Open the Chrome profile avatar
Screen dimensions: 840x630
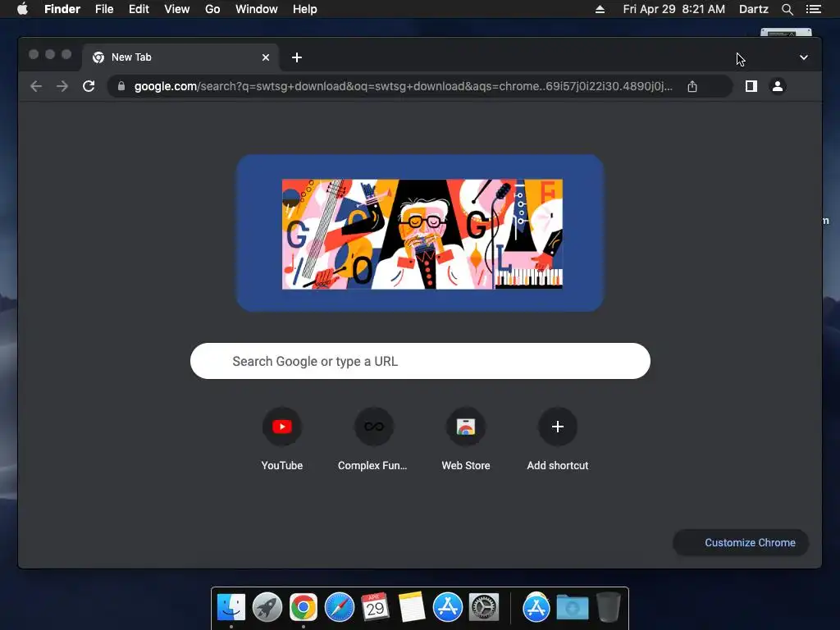pos(778,86)
